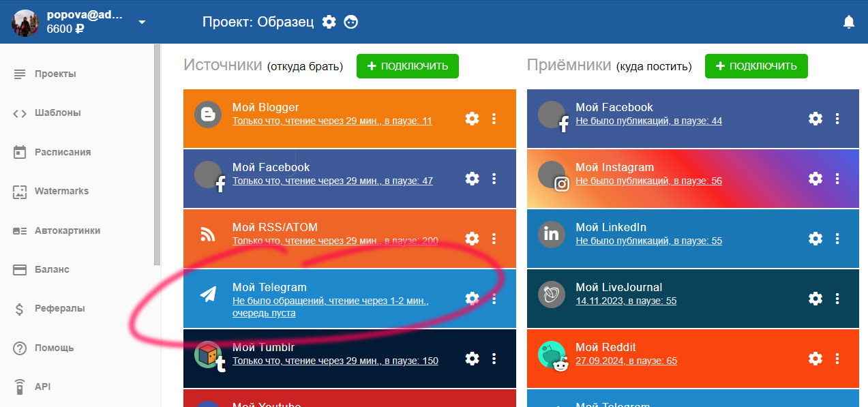Open three-dot menu of the Мой Telegram source
868x407 pixels.
coord(494,299)
